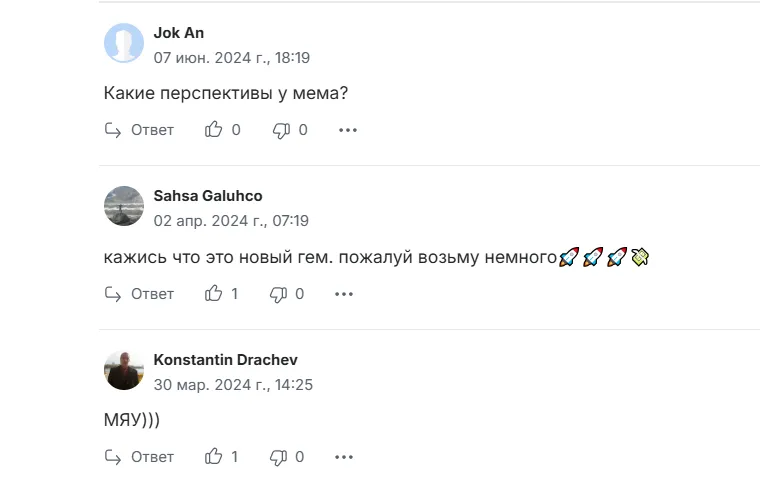Viewport: 760px width, 494px height.
Task: Click the reply arrow icon under Konstantin Drachev's comment
Action: (x=113, y=457)
